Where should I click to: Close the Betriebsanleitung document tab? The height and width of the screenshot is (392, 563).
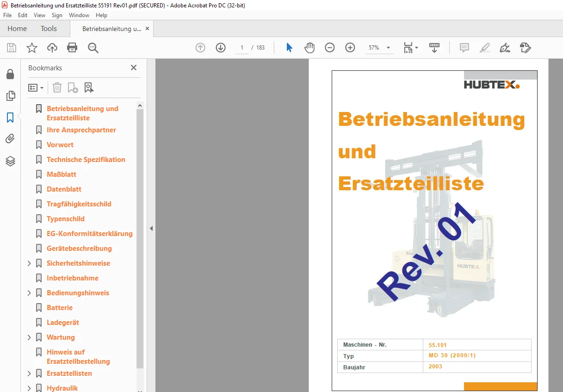click(x=148, y=29)
